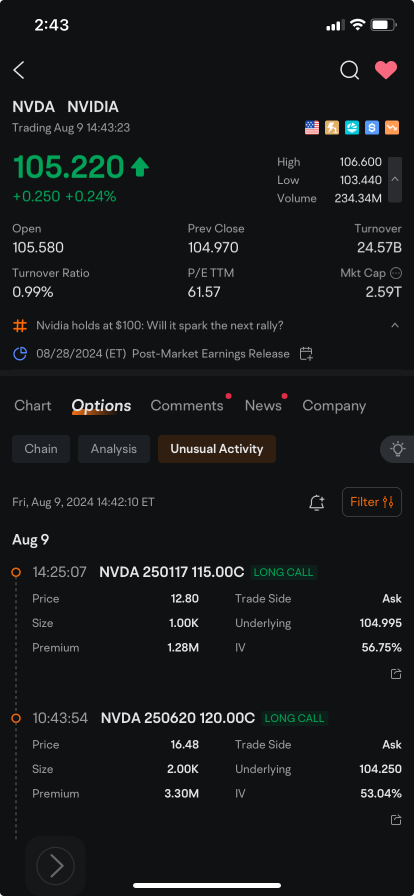This screenshot has width=414, height=896.
Task: Switch to the Chart tab
Action: click(x=33, y=406)
